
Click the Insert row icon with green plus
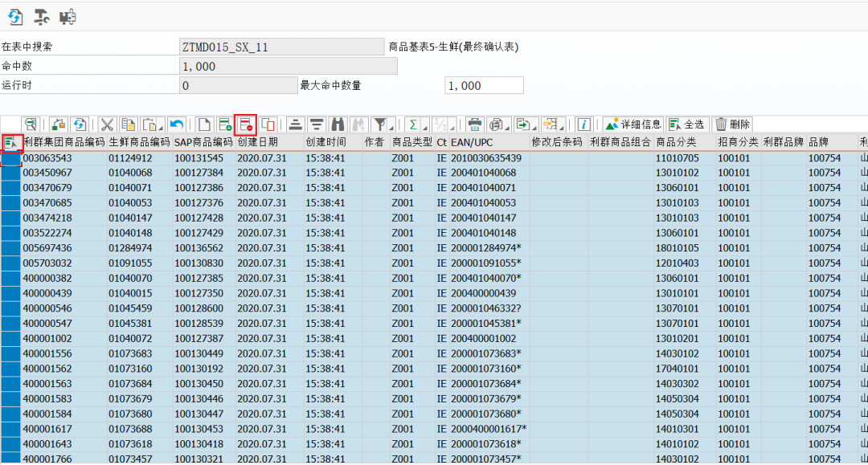[225, 124]
